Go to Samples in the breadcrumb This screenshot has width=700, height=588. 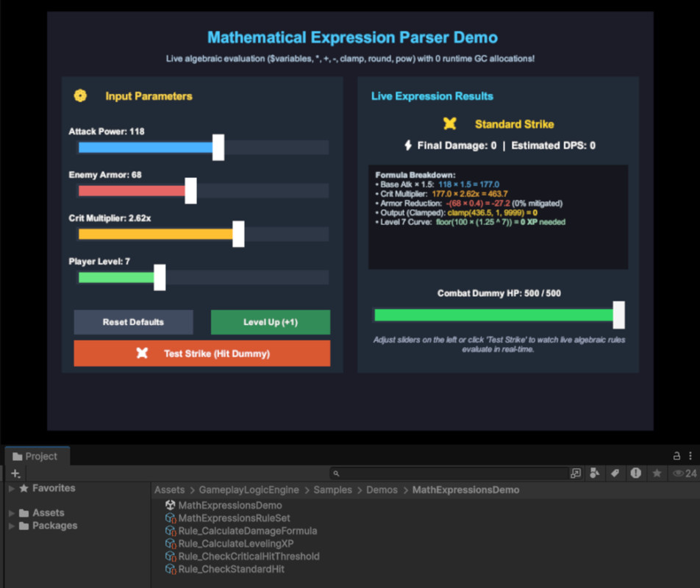coord(332,490)
